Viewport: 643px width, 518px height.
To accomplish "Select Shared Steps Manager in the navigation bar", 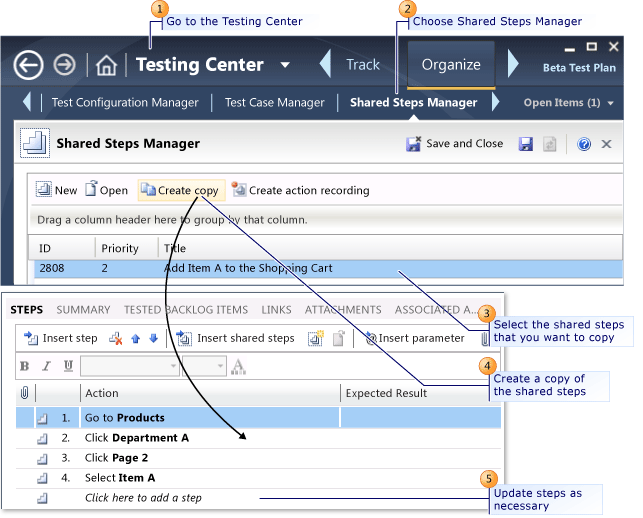I will (x=413, y=102).
